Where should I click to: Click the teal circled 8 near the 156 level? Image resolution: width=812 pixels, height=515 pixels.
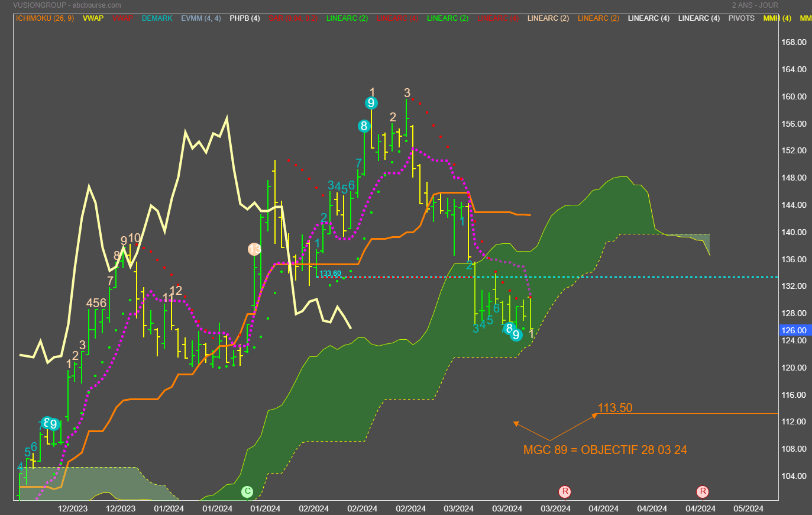364,126
